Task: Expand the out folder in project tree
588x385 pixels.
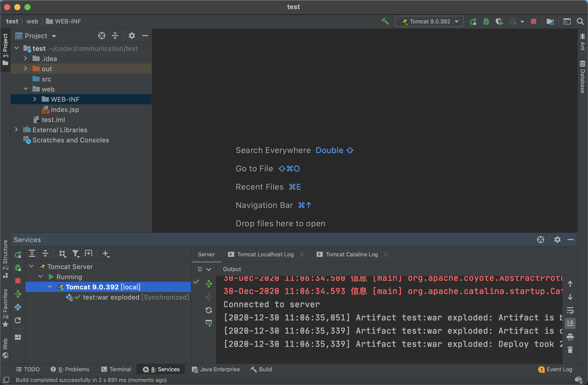Action: tap(25, 69)
